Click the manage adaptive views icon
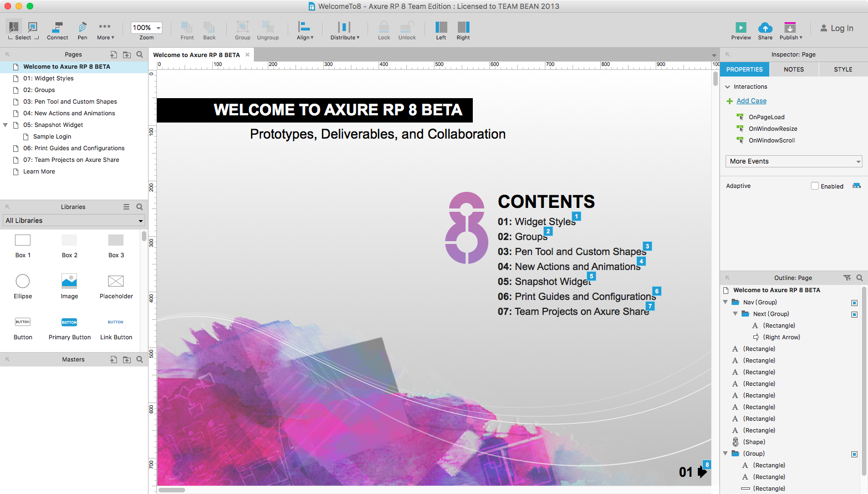This screenshot has width=868, height=494. 856,186
